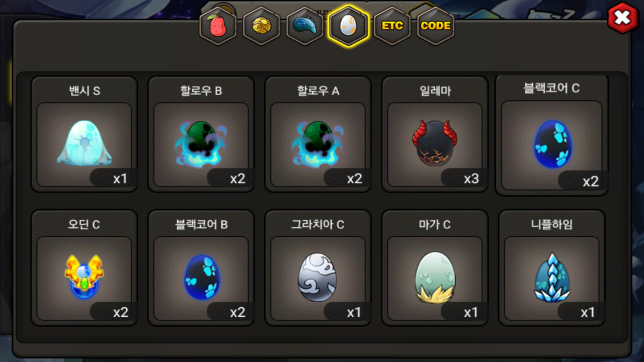This screenshot has height=362, width=644.
Task: Select the horned 일레마 egg
Action: 435,134
